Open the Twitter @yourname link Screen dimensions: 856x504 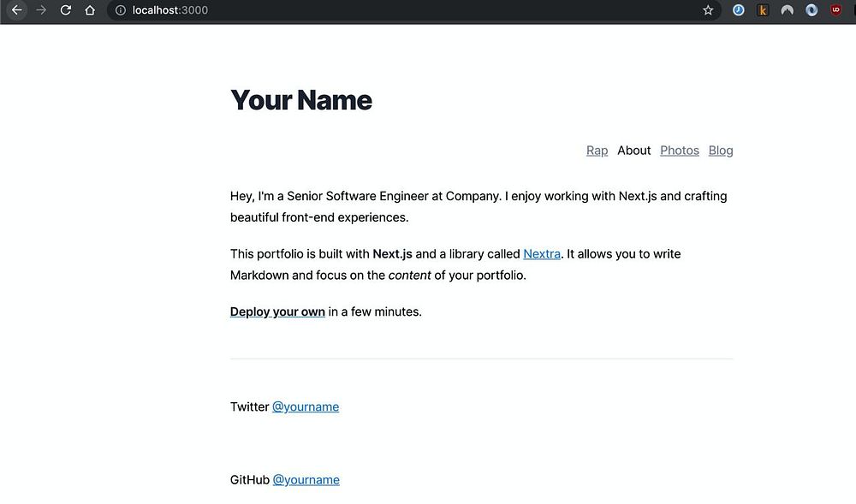306,407
